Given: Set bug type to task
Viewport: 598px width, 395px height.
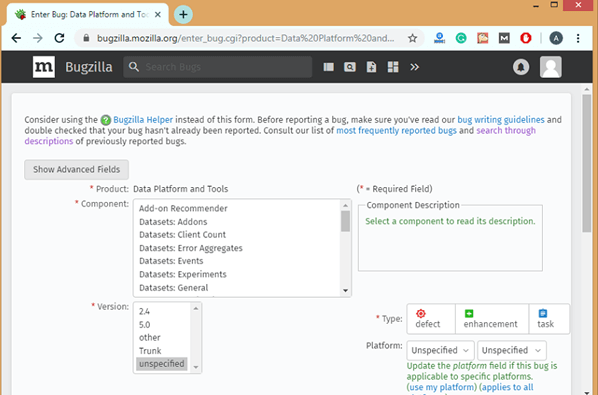Looking at the screenshot, I should (x=549, y=319).
